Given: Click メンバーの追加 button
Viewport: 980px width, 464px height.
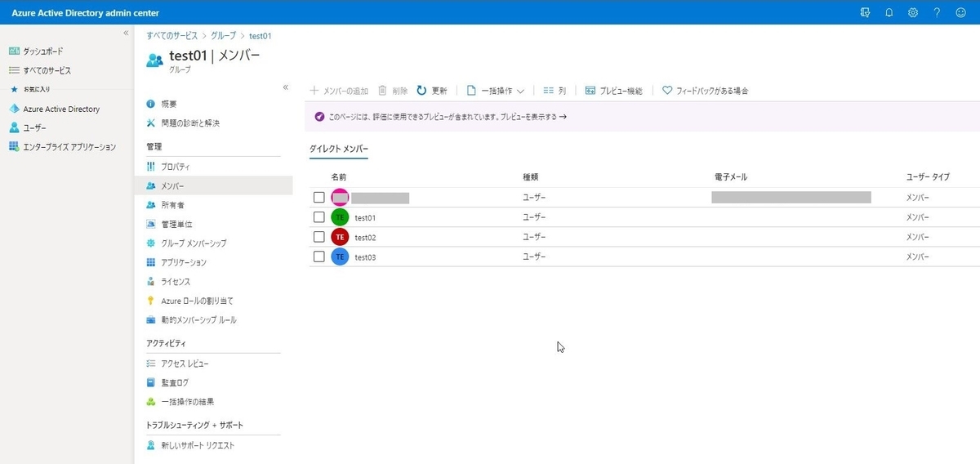Looking at the screenshot, I should (340, 91).
